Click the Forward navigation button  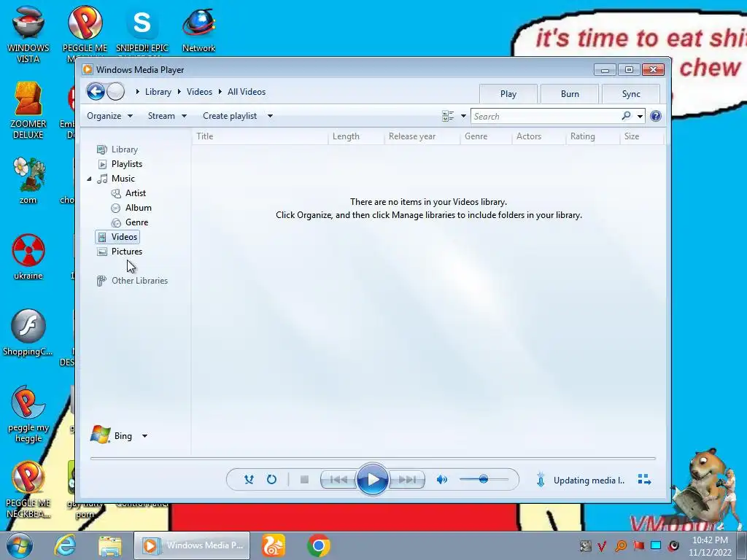click(115, 91)
